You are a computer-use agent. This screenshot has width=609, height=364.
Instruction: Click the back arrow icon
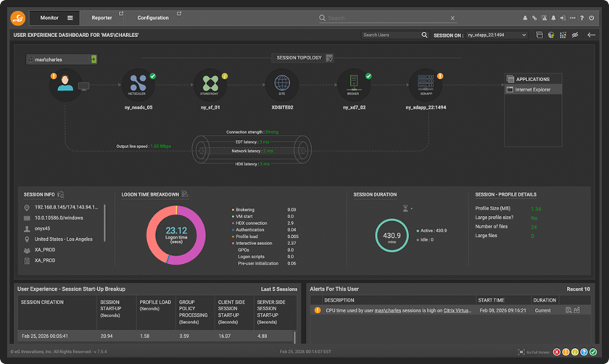(x=591, y=35)
